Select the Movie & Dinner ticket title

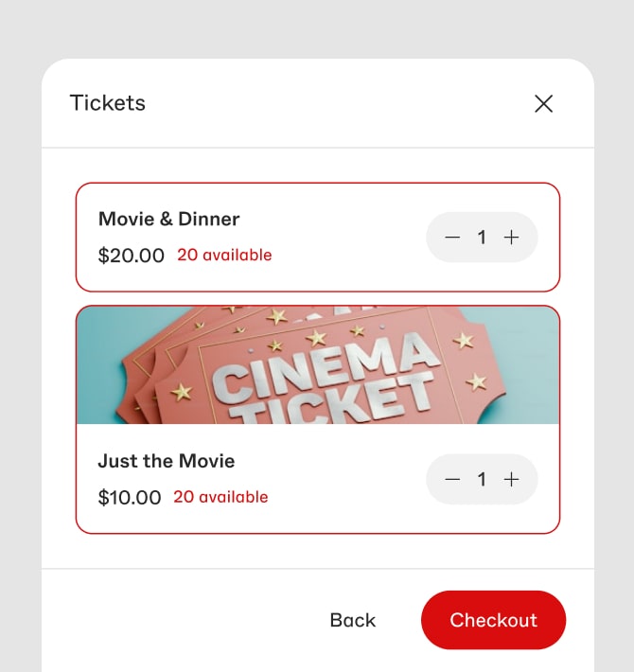coord(168,219)
